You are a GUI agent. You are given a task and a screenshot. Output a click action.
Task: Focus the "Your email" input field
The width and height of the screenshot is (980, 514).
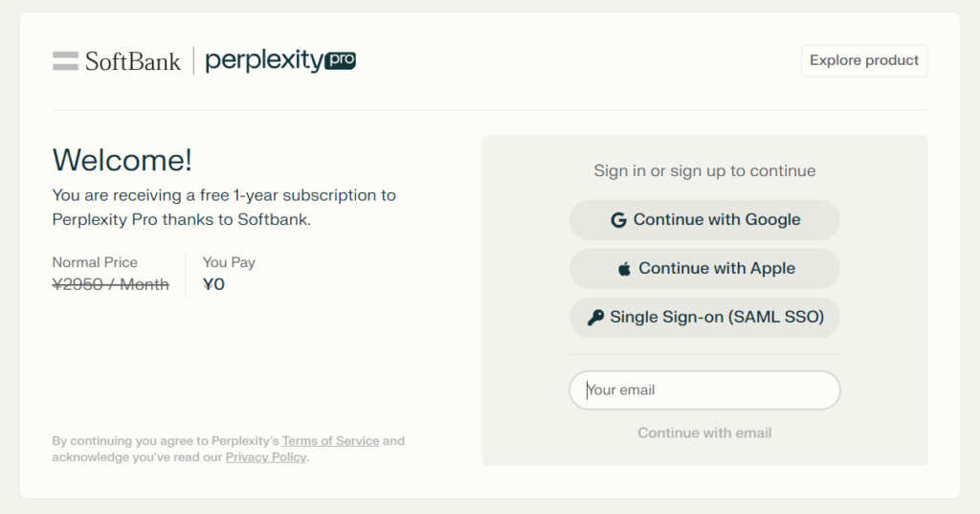704,391
